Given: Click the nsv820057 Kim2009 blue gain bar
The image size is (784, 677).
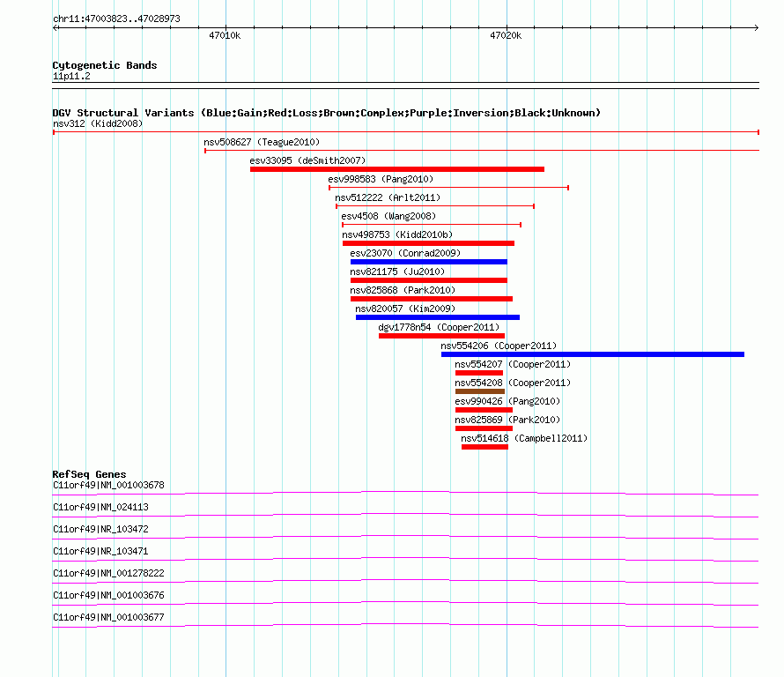Looking at the screenshot, I should click(x=438, y=317).
